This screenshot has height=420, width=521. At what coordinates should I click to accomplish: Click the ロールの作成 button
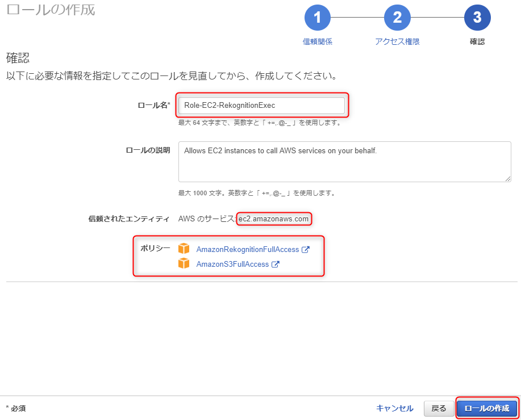click(487, 409)
